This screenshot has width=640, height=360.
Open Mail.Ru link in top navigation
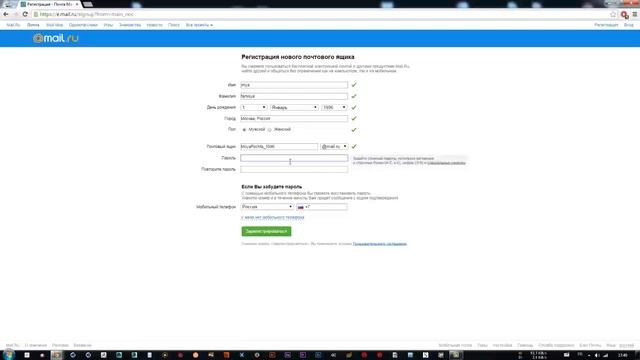click(13, 25)
